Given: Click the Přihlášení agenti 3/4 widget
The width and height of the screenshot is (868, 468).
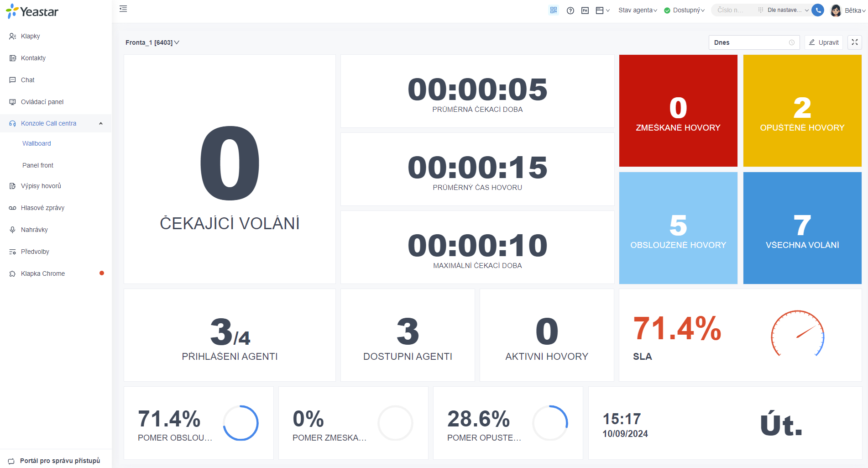Looking at the screenshot, I should 230,335.
